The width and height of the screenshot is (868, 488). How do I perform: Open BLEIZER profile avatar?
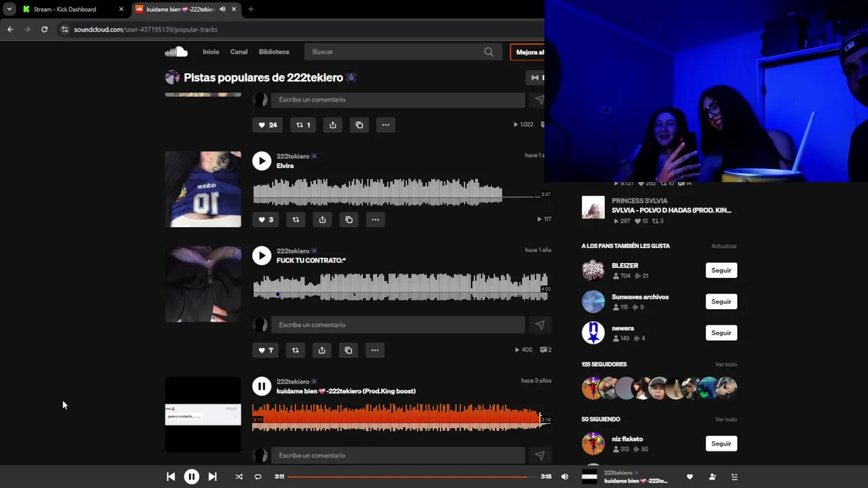593,270
